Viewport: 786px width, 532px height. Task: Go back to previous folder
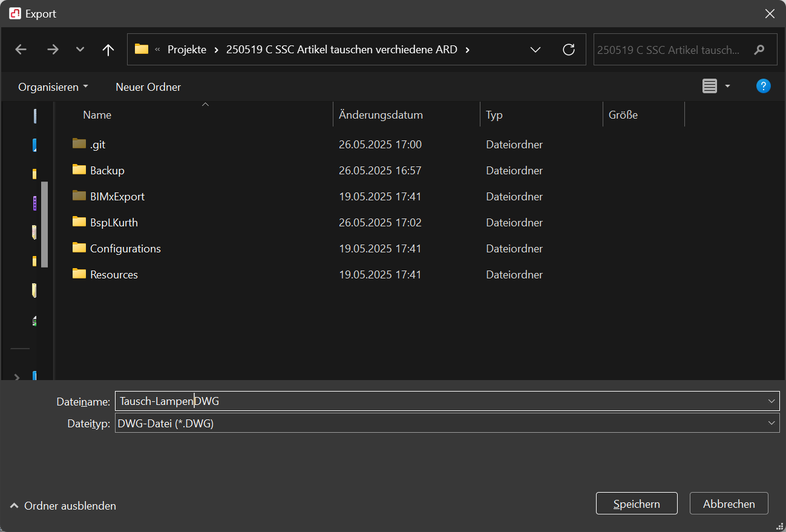pos(21,50)
